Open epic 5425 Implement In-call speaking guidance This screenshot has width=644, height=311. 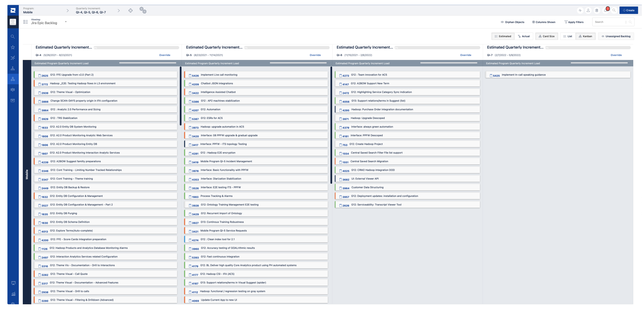tap(558, 75)
